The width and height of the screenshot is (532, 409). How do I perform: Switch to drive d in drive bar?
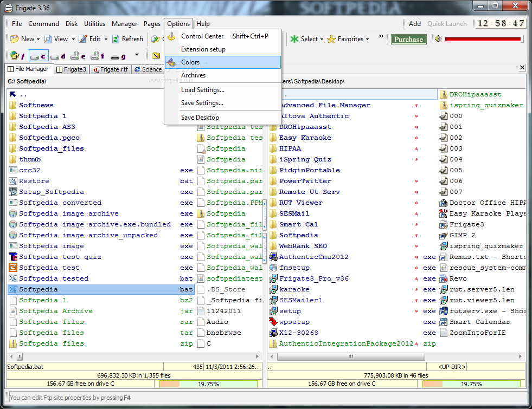58,56
